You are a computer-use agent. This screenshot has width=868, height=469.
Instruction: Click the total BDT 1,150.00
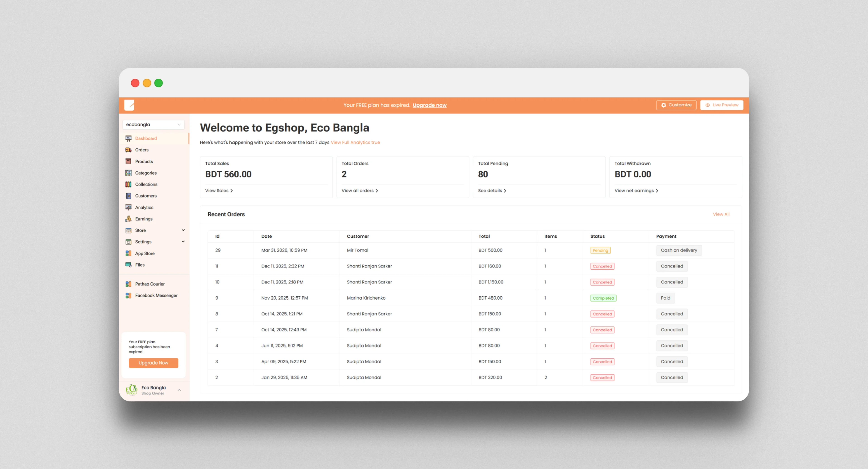[x=491, y=282]
